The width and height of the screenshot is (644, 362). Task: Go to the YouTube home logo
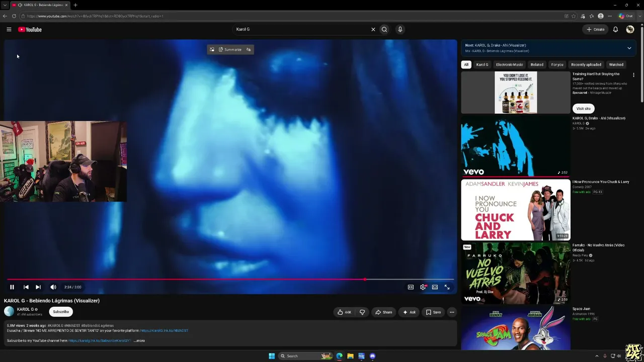click(x=30, y=30)
